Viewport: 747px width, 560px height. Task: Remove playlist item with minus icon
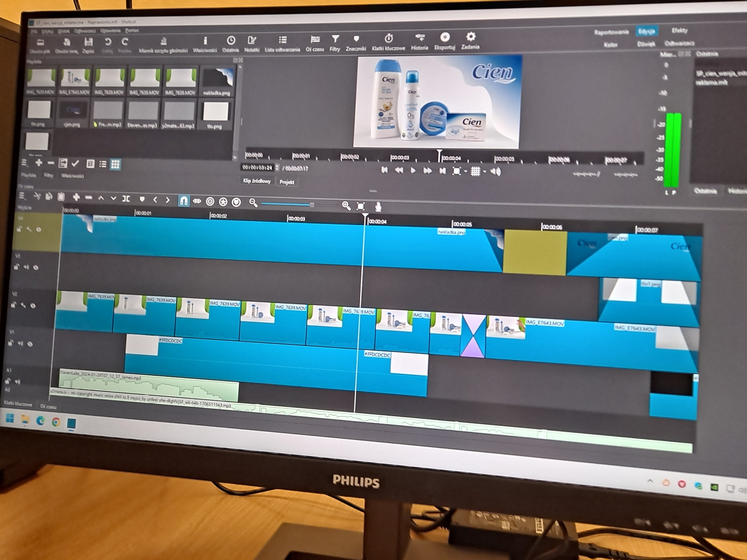tap(51, 163)
